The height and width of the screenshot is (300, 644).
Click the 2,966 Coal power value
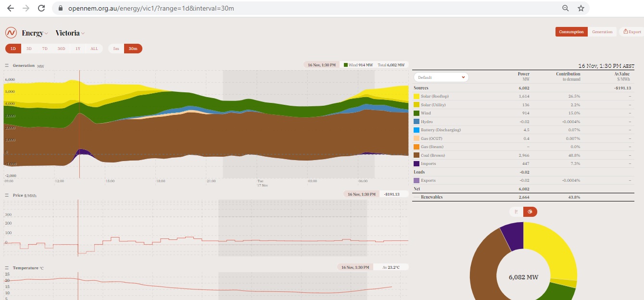click(523, 155)
